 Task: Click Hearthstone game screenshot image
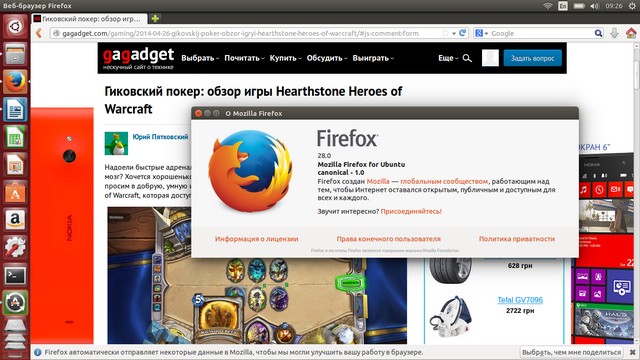tap(257, 276)
